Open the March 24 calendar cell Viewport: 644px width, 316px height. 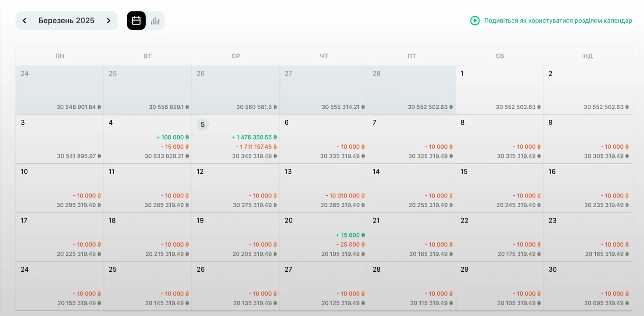pyautogui.click(x=60, y=286)
